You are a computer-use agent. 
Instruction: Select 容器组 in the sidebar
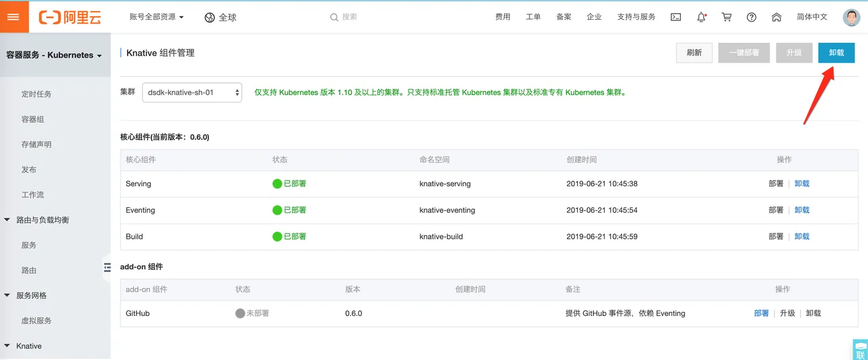pos(33,119)
